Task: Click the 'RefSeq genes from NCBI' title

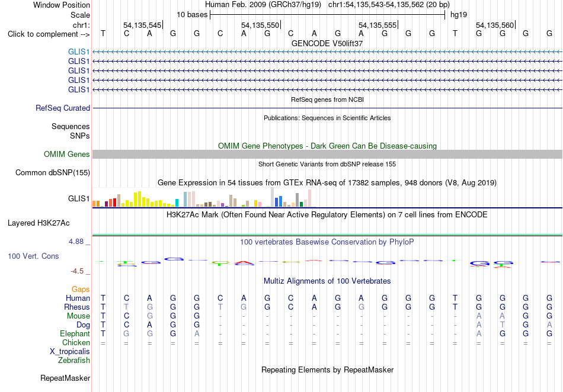Action: (327, 99)
